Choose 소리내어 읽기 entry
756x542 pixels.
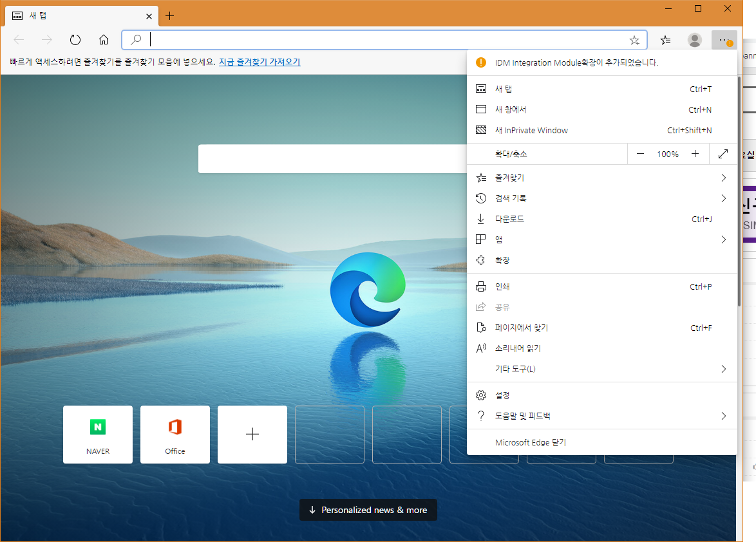(601, 348)
